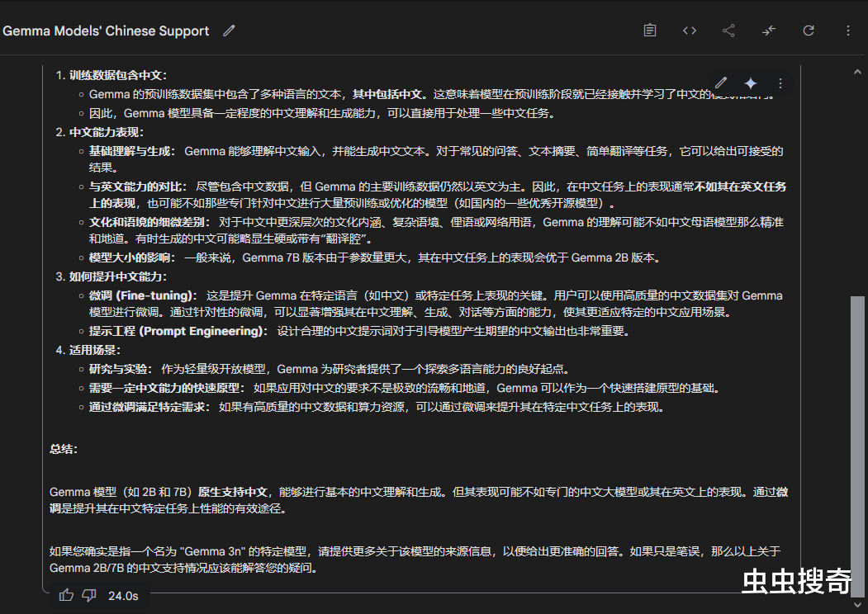Click the heading 适用场景
The image size is (868, 614).
click(95, 350)
